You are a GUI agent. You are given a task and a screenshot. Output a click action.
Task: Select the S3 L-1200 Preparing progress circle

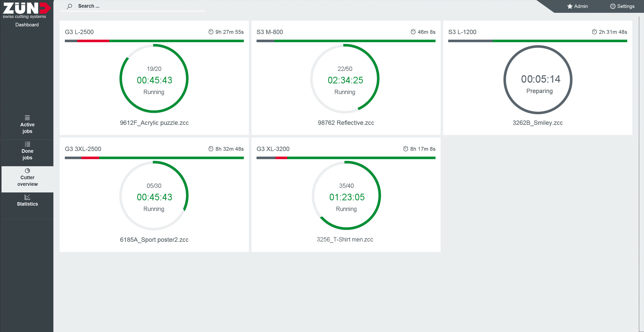(x=538, y=80)
